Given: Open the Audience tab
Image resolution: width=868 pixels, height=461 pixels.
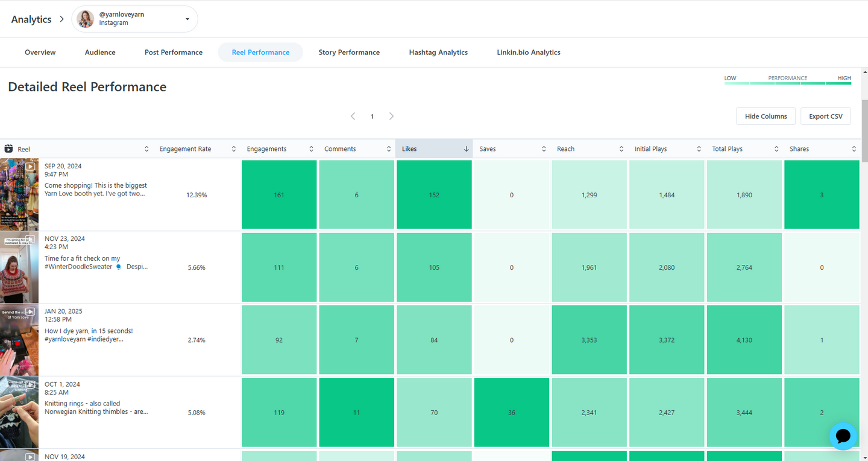Looking at the screenshot, I should pyautogui.click(x=100, y=52).
